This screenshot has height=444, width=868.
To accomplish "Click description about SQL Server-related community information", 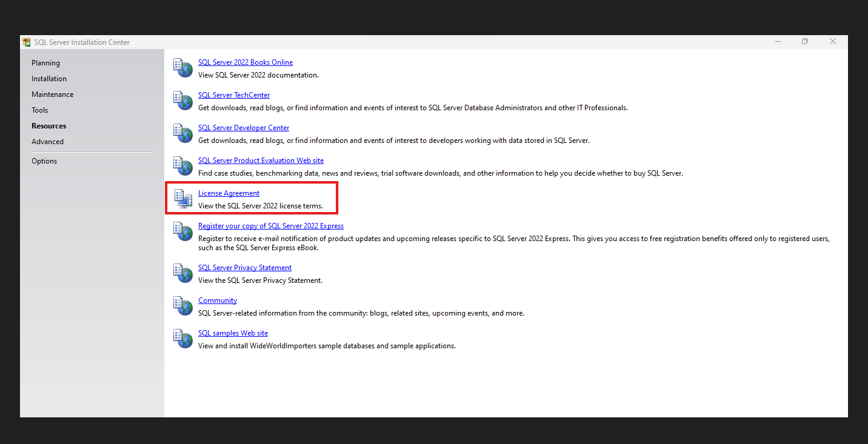I will (361, 313).
